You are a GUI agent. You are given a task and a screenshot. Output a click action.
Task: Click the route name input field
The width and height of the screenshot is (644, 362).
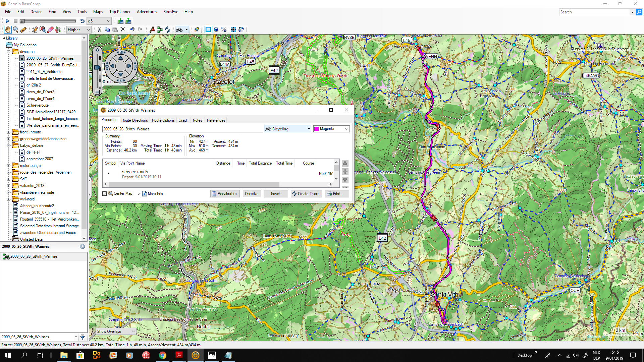[x=182, y=129]
